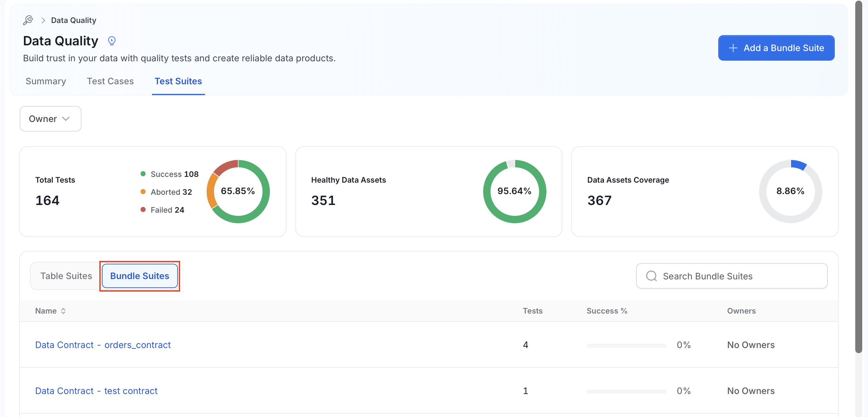The height and width of the screenshot is (417, 868).
Task: Switch to Table Suites toggle
Action: [66, 276]
